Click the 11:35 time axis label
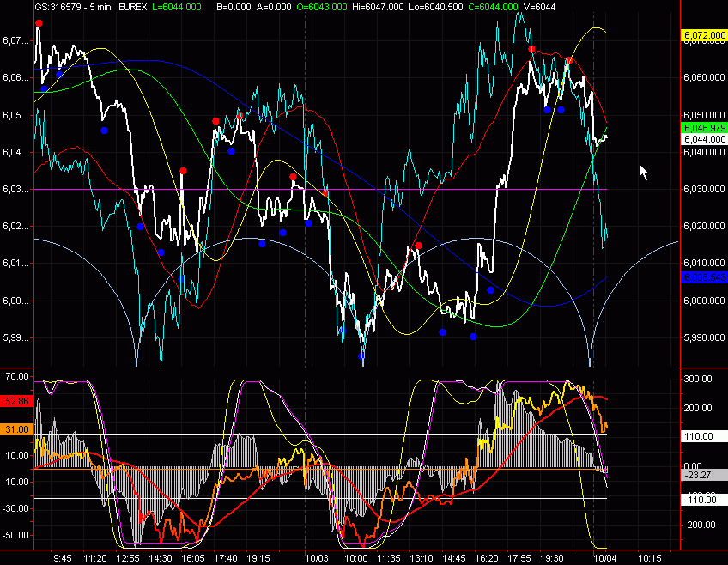Viewport: 728px width, 565px height. (x=389, y=558)
